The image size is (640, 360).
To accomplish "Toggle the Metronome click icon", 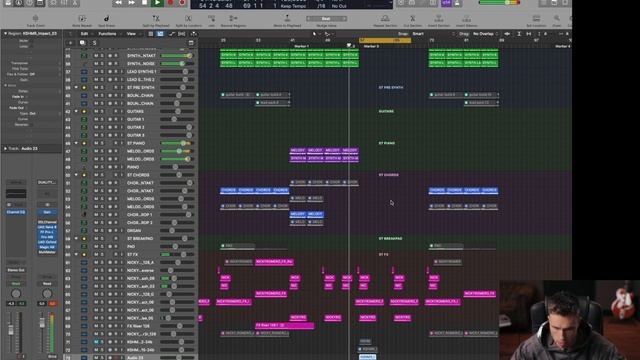I will 457,3.
